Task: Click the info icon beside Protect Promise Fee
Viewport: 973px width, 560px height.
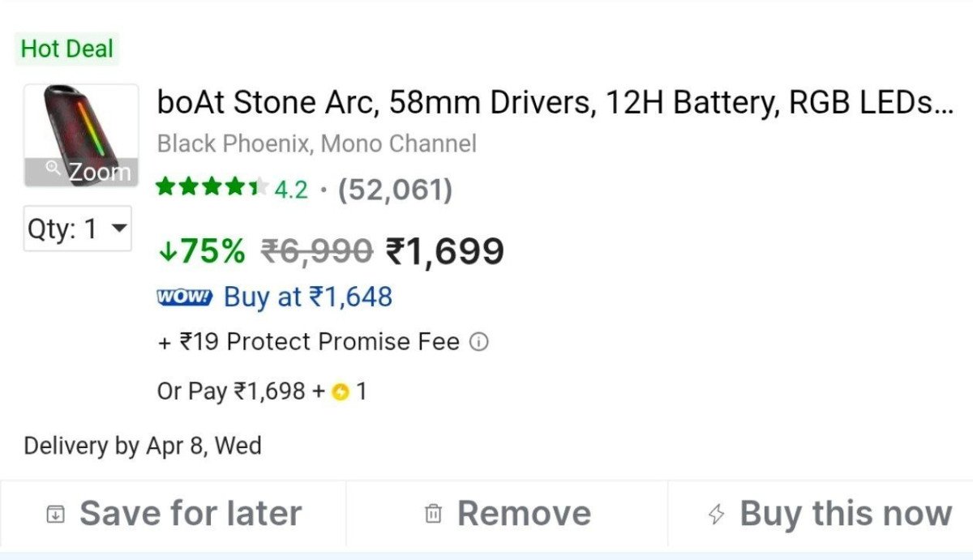Action: tap(479, 343)
